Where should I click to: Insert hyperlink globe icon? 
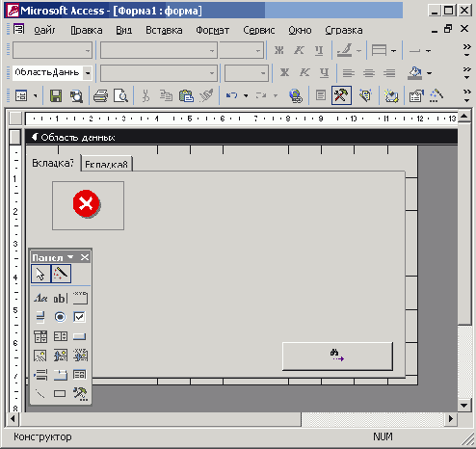(x=296, y=95)
